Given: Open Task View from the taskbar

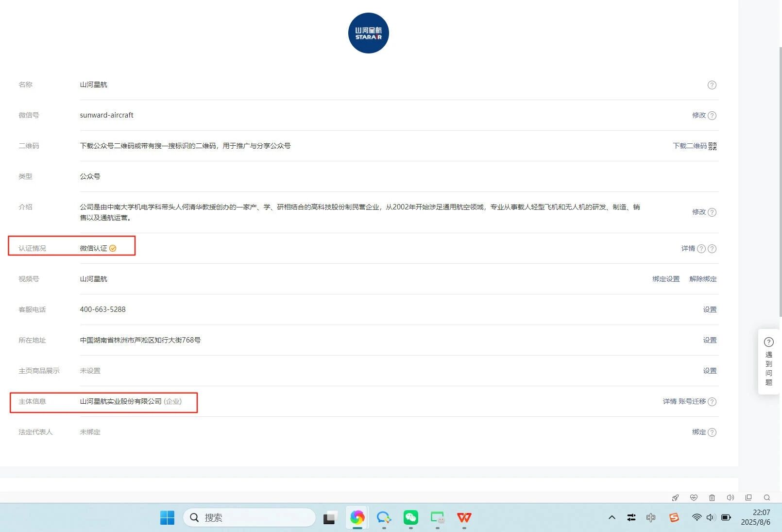Looking at the screenshot, I should click(x=330, y=517).
